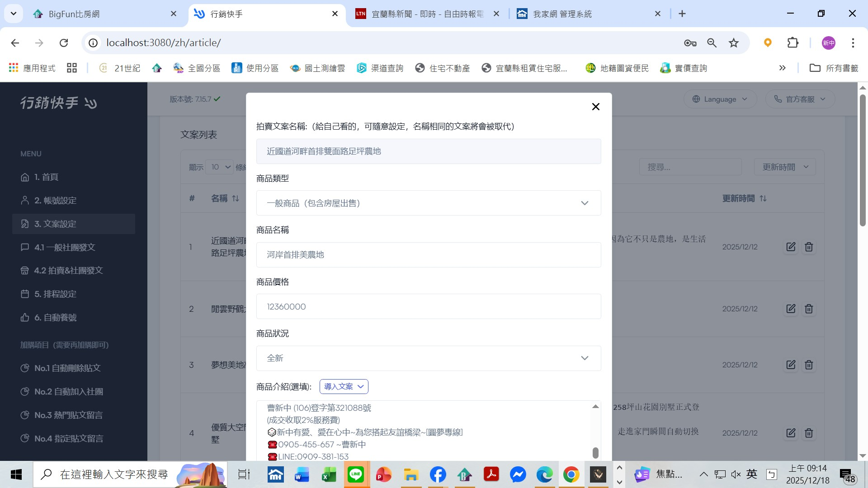Open Word from the taskbar

pyautogui.click(x=302, y=474)
